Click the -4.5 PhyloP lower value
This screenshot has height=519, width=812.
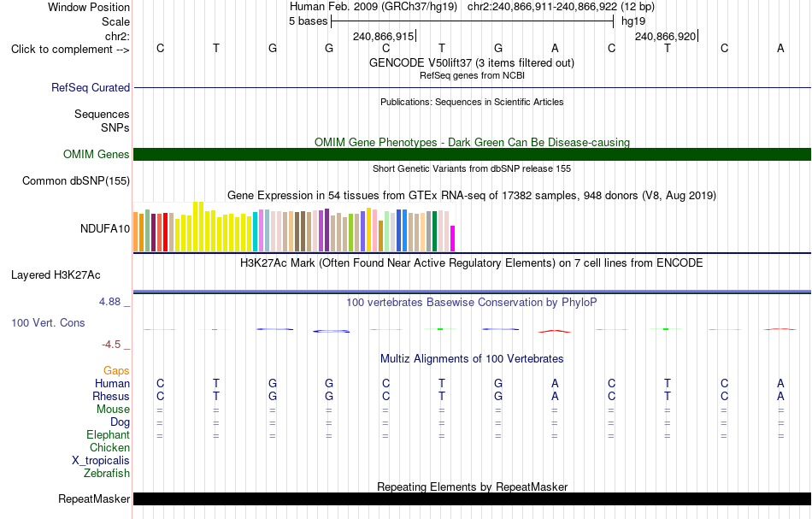111,345
